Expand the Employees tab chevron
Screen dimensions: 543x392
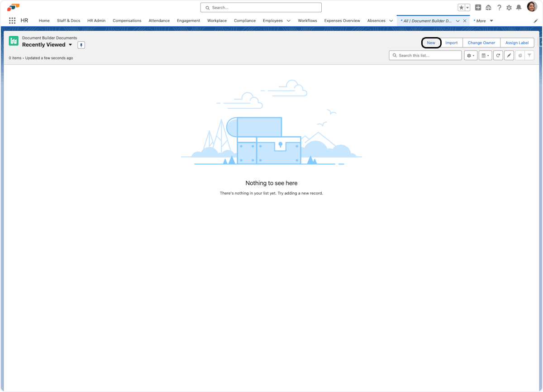288,20
